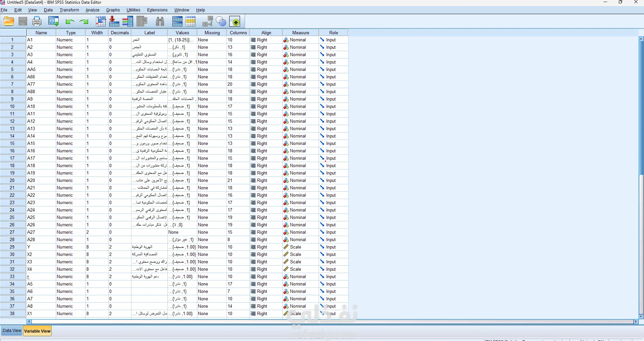Print using the printer toolbar icon
The height and width of the screenshot is (341, 644).
click(x=37, y=22)
